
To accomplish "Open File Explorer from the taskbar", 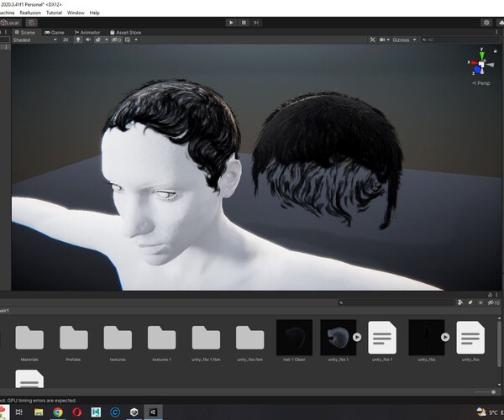I will coord(39,412).
